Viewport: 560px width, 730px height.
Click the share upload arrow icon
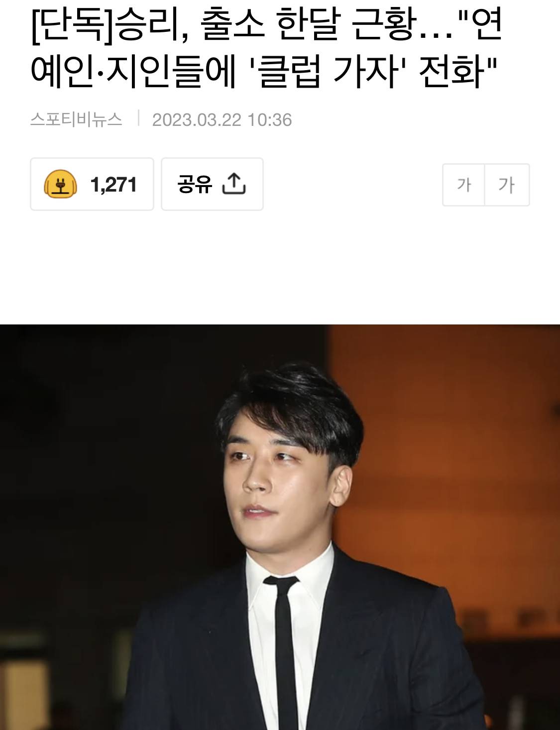pyautogui.click(x=234, y=184)
